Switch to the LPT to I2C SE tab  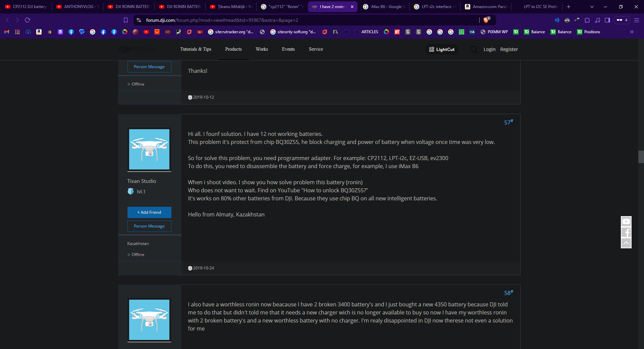pos(537,7)
